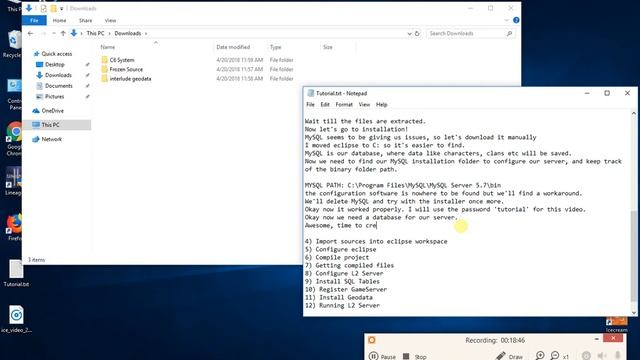
Task: Select the Recycle Bin desktop icon
Action: coord(13,44)
